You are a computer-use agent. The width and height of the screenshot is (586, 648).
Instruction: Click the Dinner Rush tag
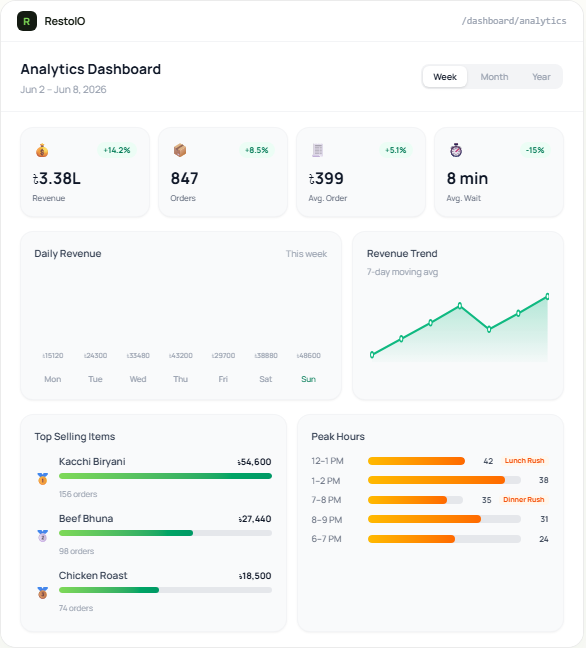pos(524,499)
